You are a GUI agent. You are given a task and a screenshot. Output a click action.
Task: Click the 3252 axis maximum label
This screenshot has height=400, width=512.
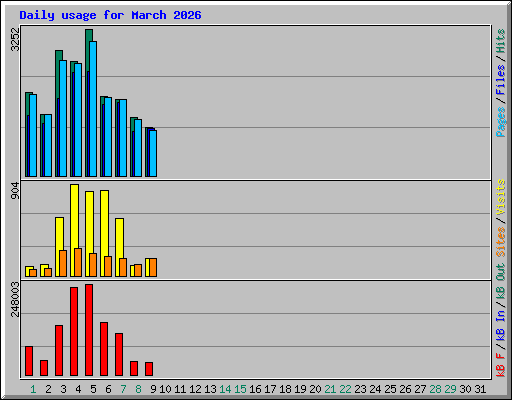click(15, 39)
